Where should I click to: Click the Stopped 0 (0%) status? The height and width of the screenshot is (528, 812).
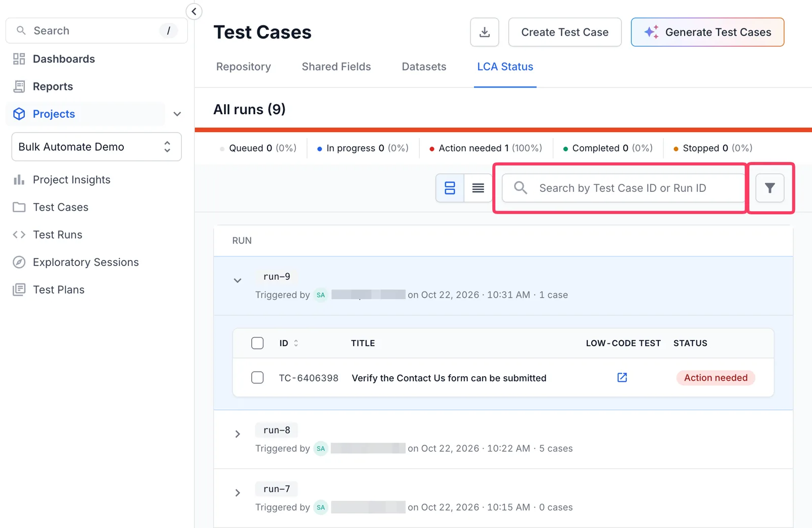click(713, 148)
